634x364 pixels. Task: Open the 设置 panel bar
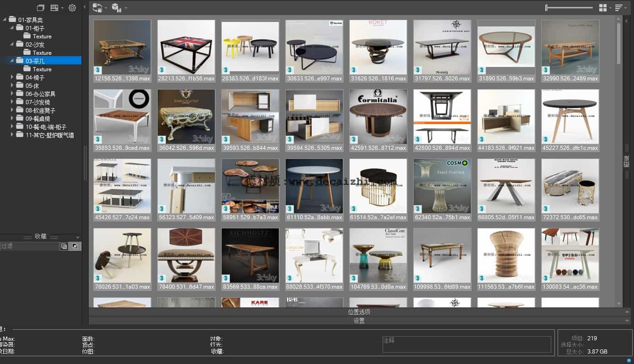click(x=359, y=321)
